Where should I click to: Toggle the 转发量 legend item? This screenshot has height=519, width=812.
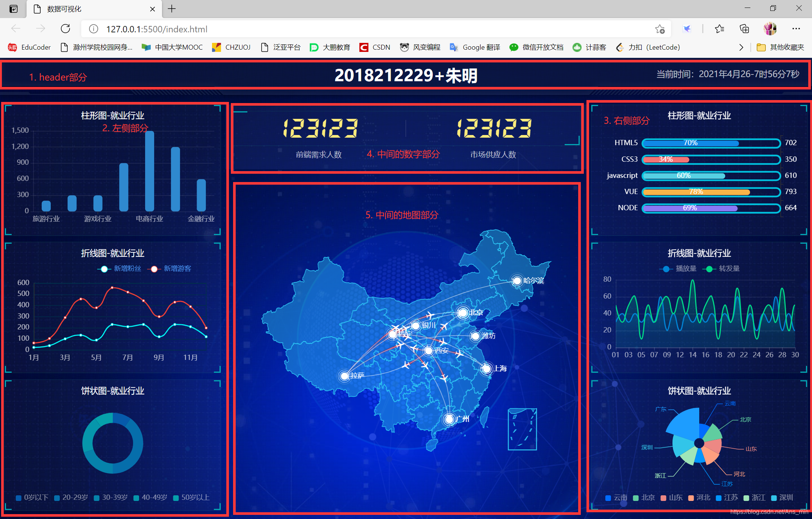tap(721, 269)
